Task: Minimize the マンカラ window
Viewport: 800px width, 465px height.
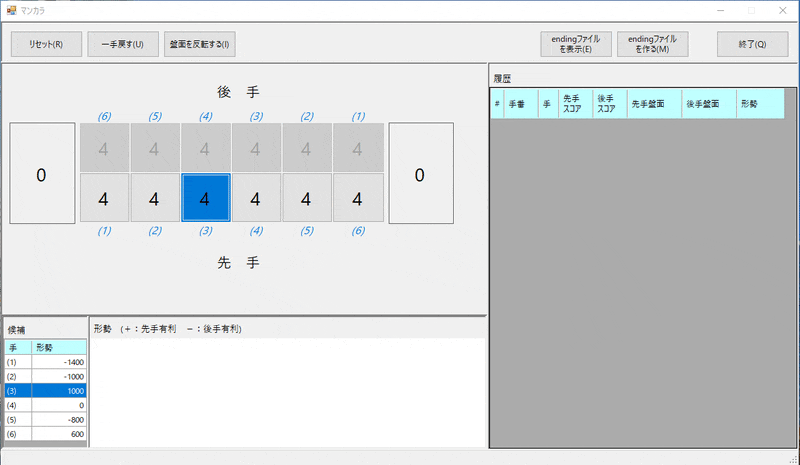Action: click(x=720, y=11)
